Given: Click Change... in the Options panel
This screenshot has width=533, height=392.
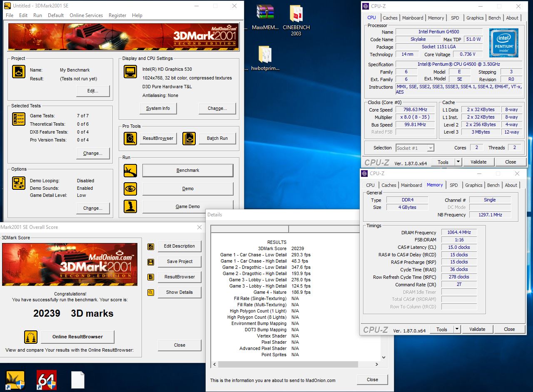Looking at the screenshot, I should pos(93,208).
